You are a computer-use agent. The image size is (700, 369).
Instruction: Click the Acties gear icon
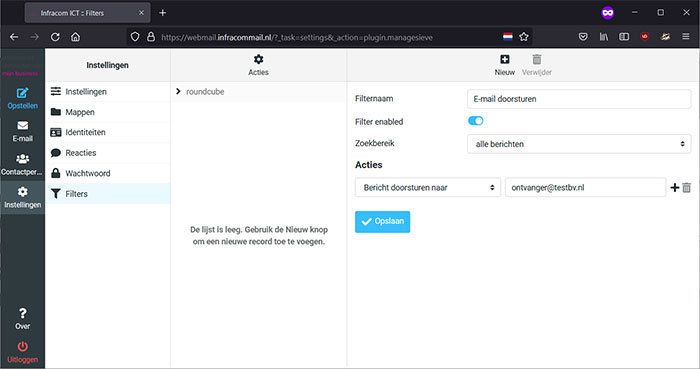click(258, 59)
